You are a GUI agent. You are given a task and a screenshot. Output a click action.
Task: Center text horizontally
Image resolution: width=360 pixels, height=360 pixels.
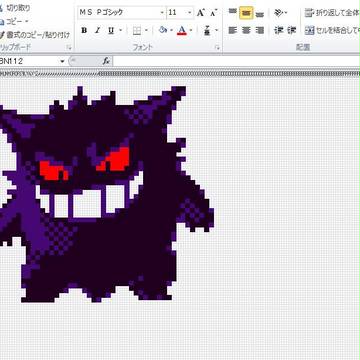coord(246,30)
